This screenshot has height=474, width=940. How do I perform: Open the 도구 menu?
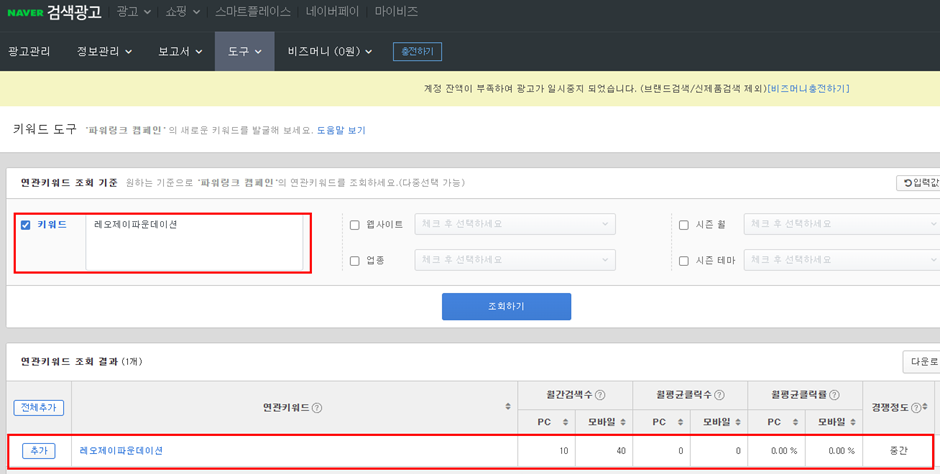tap(245, 52)
